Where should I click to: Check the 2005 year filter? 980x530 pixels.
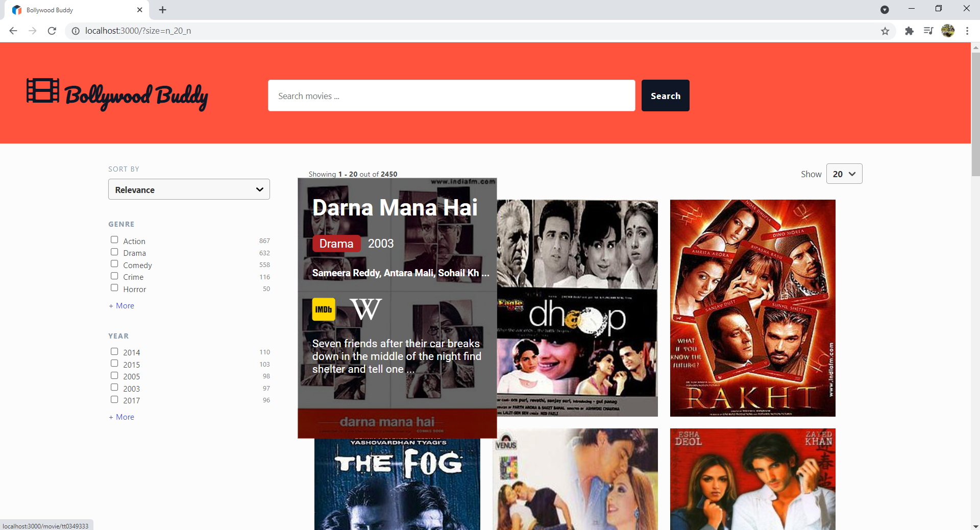coord(114,375)
